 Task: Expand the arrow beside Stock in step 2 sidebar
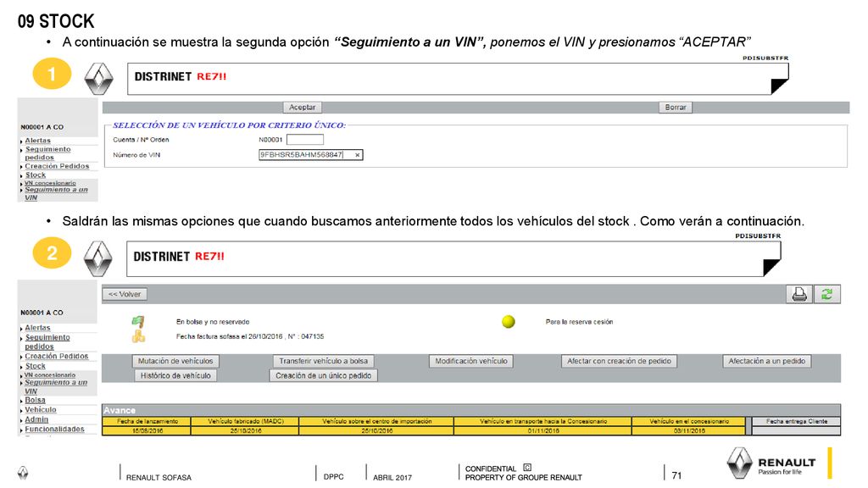pos(21,367)
